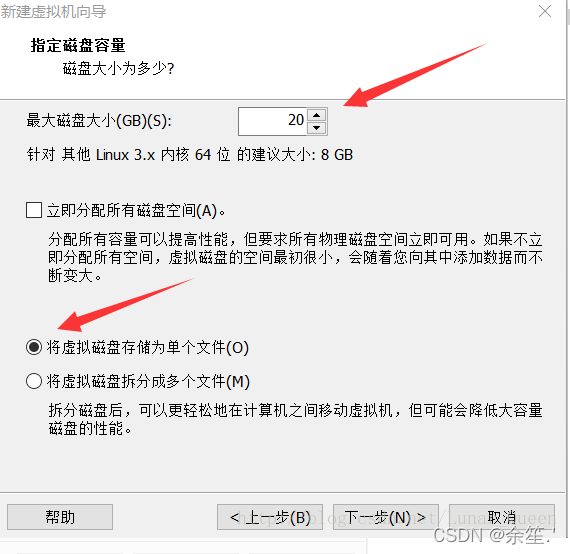Viewport: 570px width, 554px height.
Task: Click the 将虚拟磁盘存储为单个文件(O) label text
Action: (x=148, y=348)
